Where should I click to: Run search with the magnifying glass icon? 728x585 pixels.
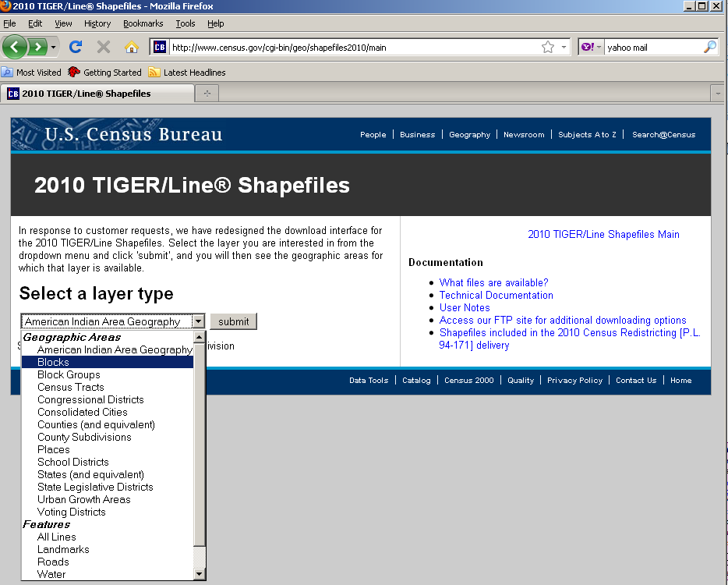[710, 47]
